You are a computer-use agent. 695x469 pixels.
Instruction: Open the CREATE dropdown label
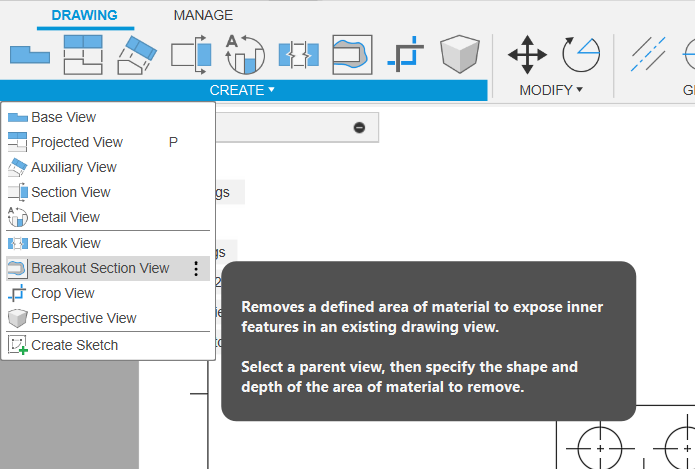(x=242, y=90)
